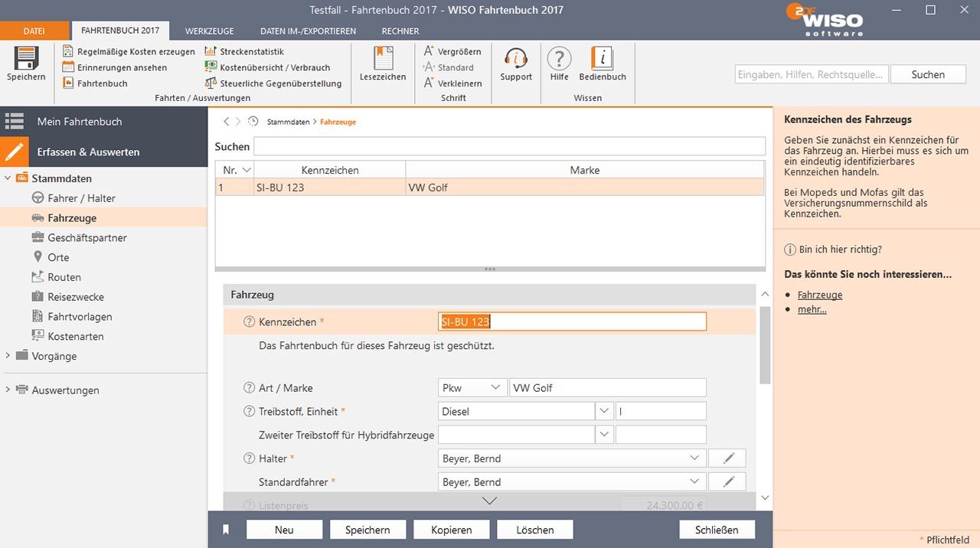Click the help icon beside Kennzeichen
The image size is (980, 548).
click(x=249, y=322)
